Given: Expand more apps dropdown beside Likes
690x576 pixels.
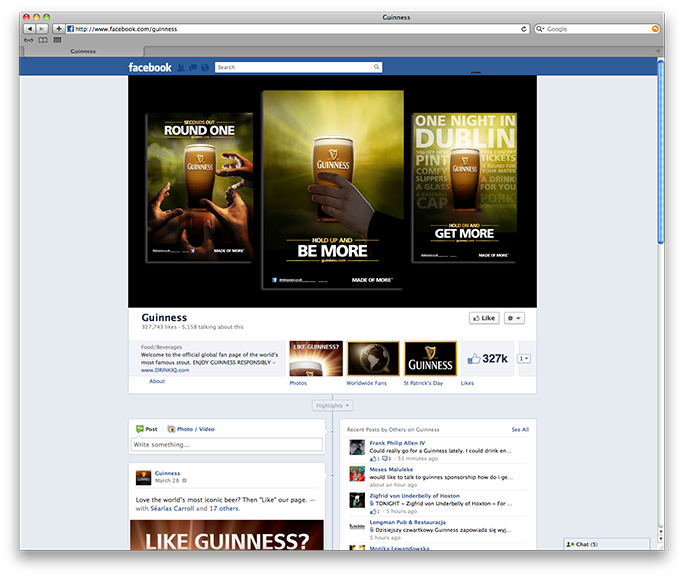Looking at the screenshot, I should click(524, 359).
